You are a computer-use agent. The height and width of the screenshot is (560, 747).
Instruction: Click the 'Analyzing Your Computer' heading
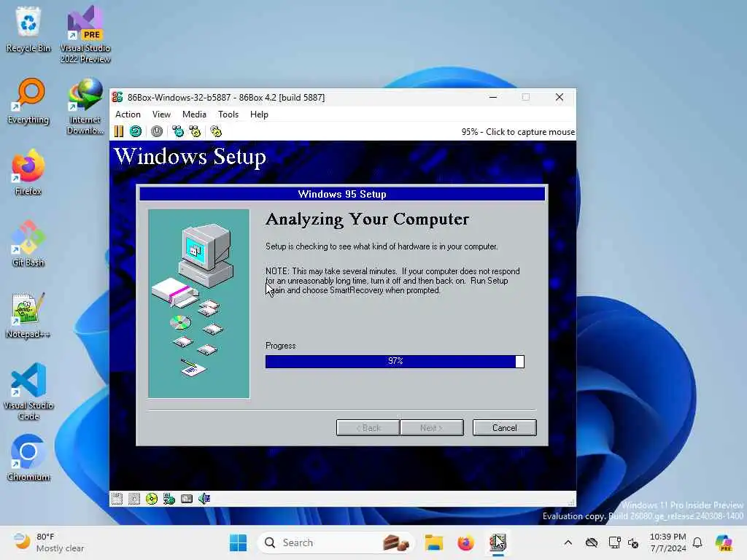[x=368, y=219]
